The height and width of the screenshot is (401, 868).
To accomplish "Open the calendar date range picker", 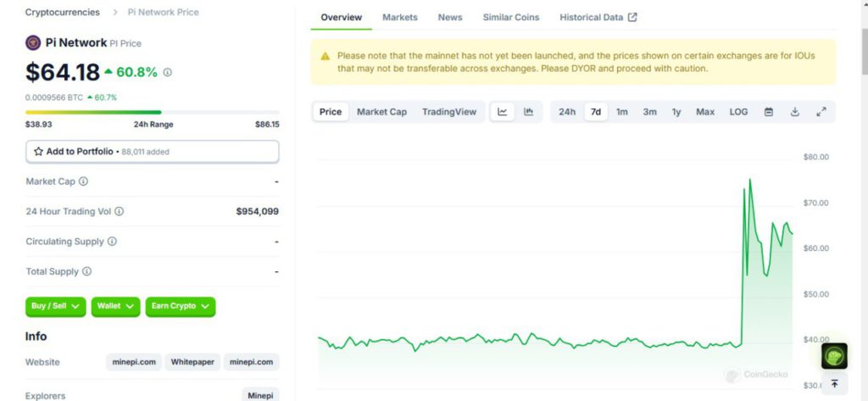I will pos(769,112).
